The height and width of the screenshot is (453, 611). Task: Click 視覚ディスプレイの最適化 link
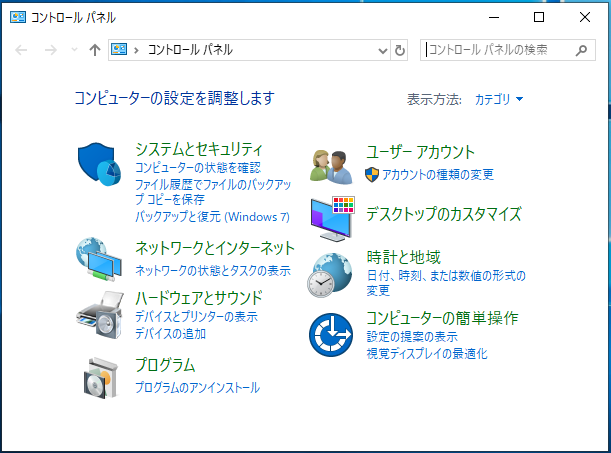click(x=427, y=354)
